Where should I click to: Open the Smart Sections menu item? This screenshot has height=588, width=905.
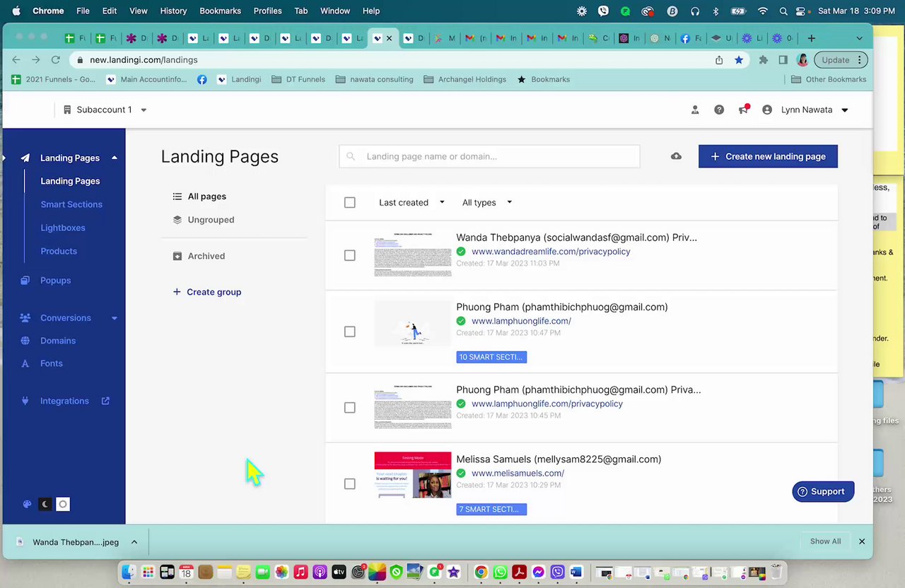click(71, 204)
